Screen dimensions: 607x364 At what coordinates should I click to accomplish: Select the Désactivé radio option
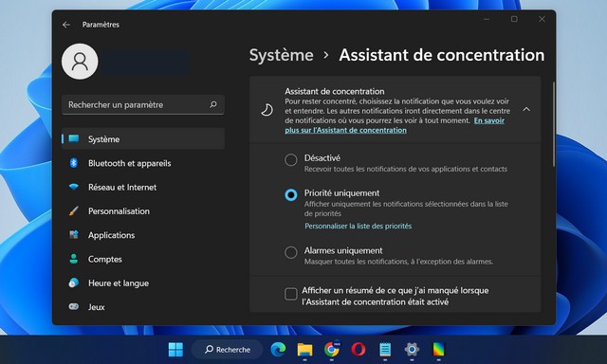pyautogui.click(x=291, y=160)
